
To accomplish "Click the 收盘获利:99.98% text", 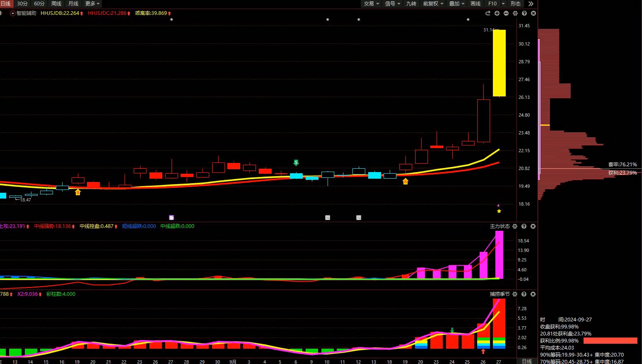I will coord(559,327).
